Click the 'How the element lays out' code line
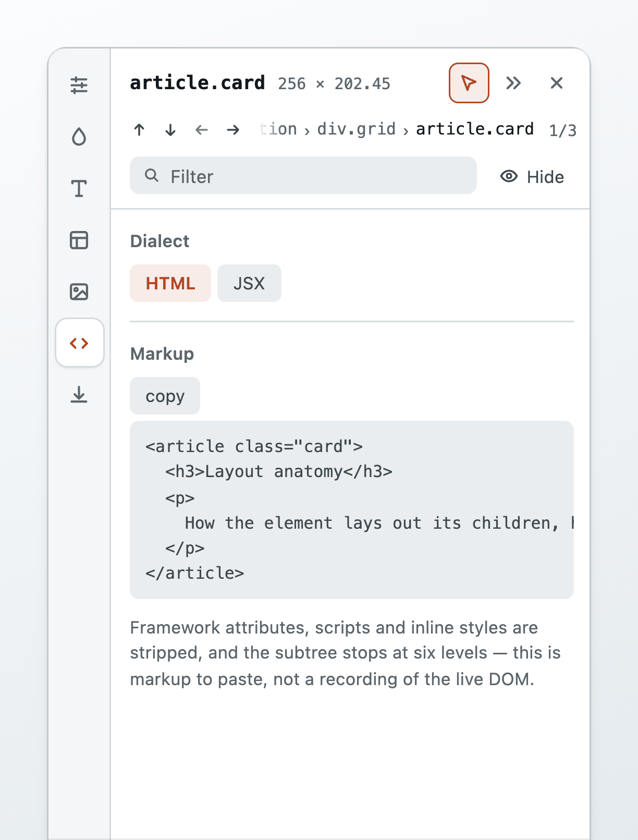Viewport: 638px width, 840px height. (x=379, y=523)
